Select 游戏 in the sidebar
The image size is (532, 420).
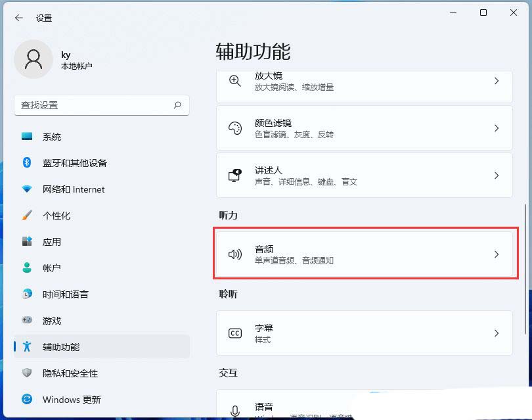click(x=59, y=321)
